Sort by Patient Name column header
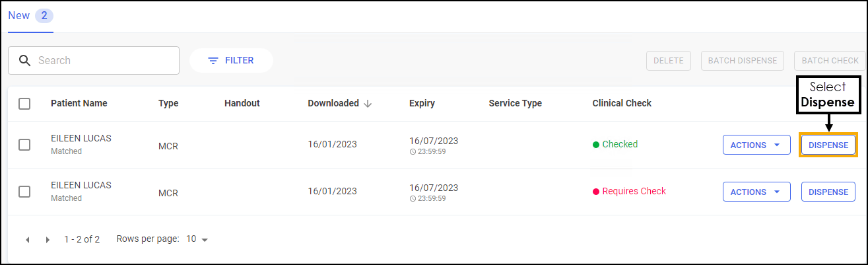The width and height of the screenshot is (868, 265). coord(79,104)
